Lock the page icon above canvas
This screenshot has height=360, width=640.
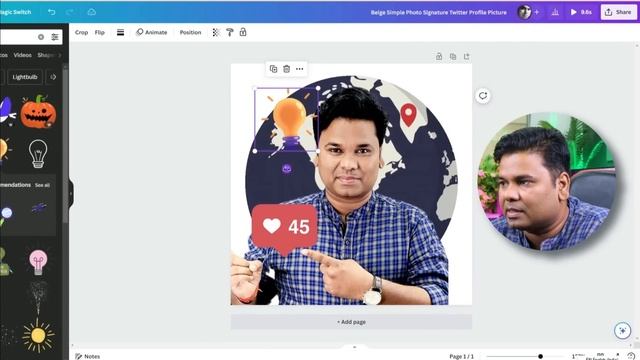439,56
